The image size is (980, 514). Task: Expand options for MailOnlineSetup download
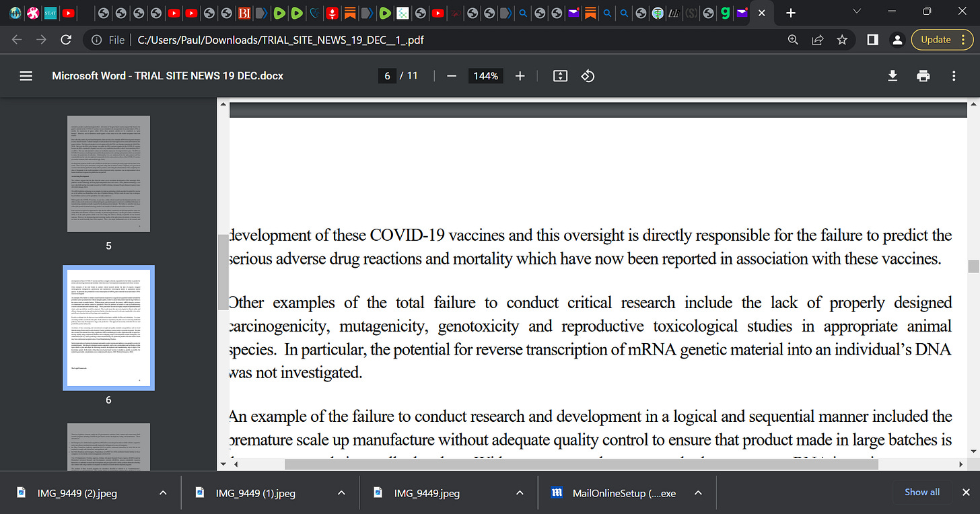click(698, 493)
